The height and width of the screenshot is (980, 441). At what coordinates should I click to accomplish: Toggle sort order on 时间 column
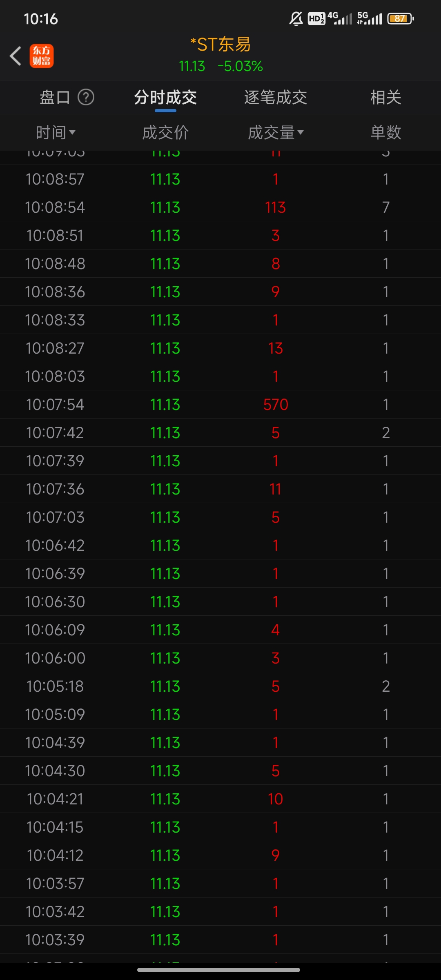click(x=56, y=132)
